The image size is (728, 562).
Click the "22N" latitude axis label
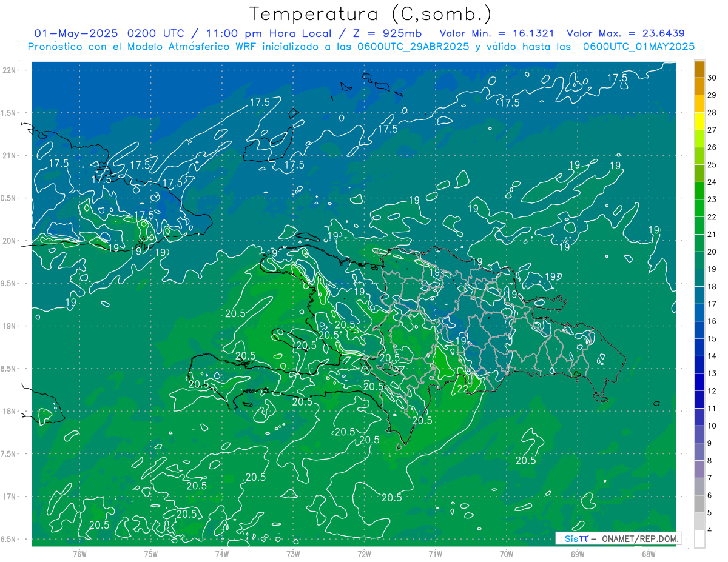[x=10, y=70]
